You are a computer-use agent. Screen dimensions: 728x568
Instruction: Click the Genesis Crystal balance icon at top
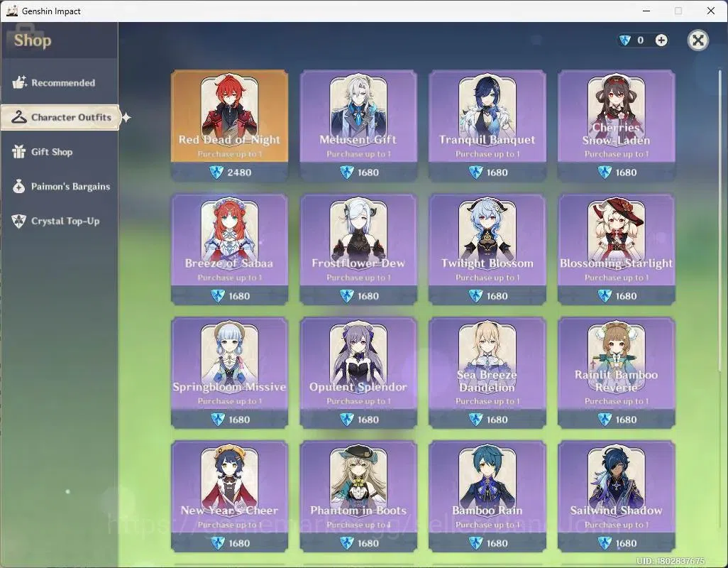[x=625, y=40]
